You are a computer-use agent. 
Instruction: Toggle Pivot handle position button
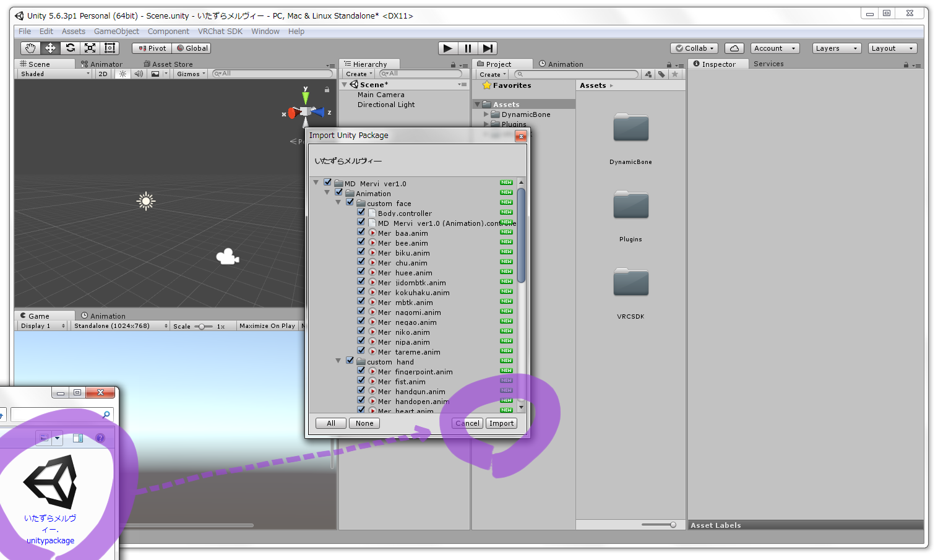coord(152,48)
